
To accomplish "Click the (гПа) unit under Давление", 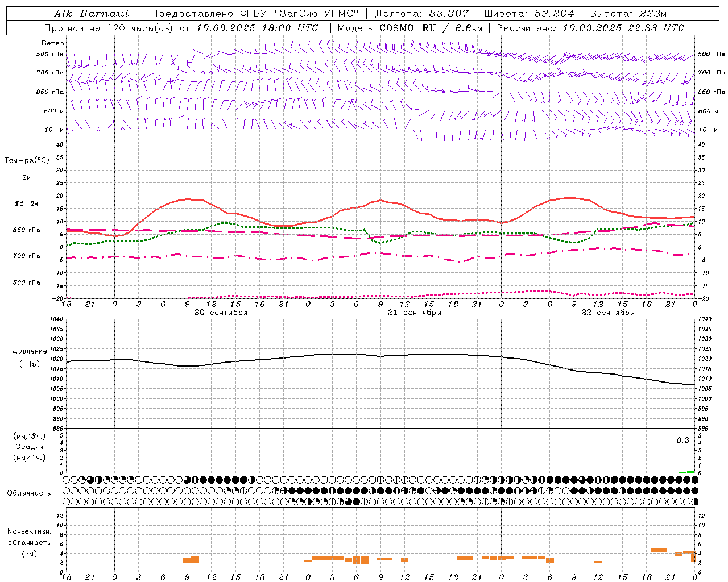I will pyautogui.click(x=30, y=364).
